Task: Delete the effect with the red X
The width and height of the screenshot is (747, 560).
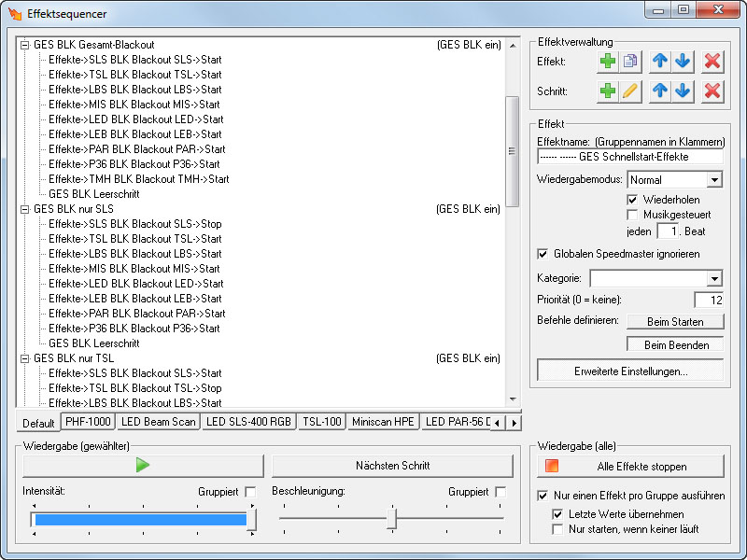Action: tap(712, 61)
